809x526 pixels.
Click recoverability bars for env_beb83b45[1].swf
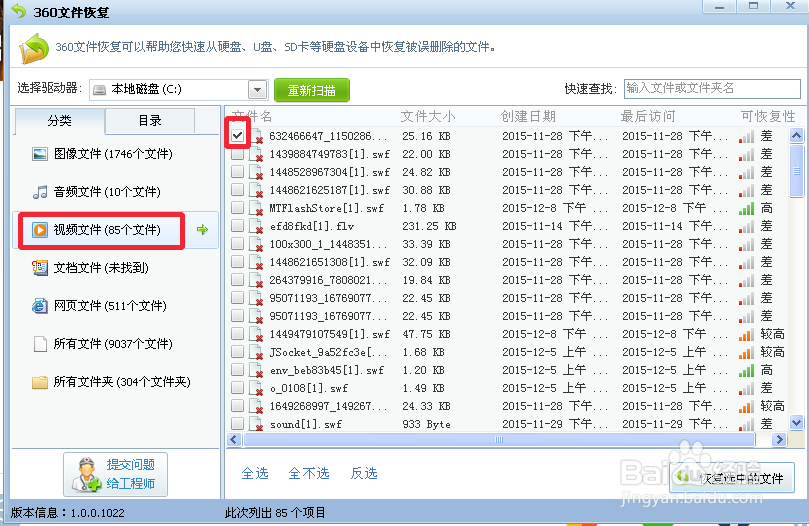tap(746, 370)
